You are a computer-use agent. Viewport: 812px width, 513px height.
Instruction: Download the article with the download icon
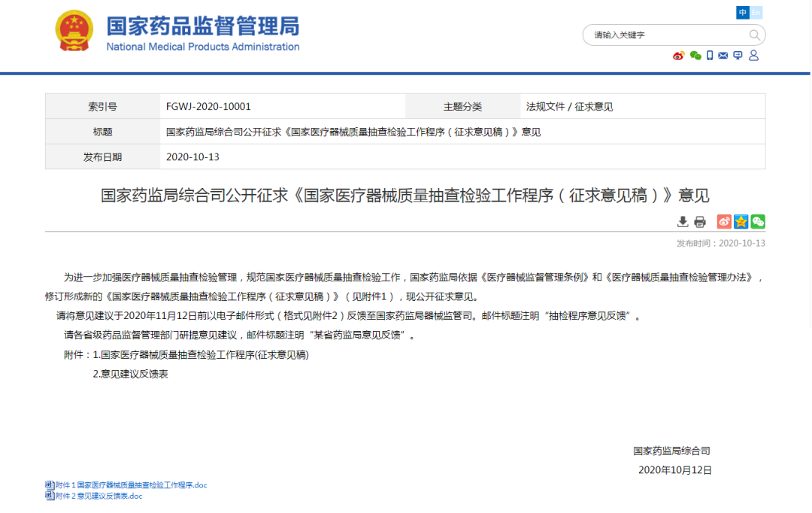(683, 223)
